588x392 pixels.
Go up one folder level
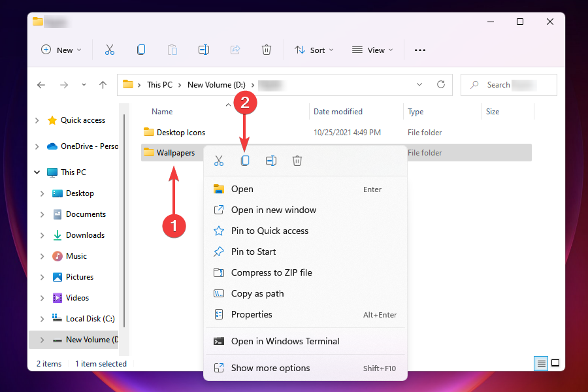[103, 85]
